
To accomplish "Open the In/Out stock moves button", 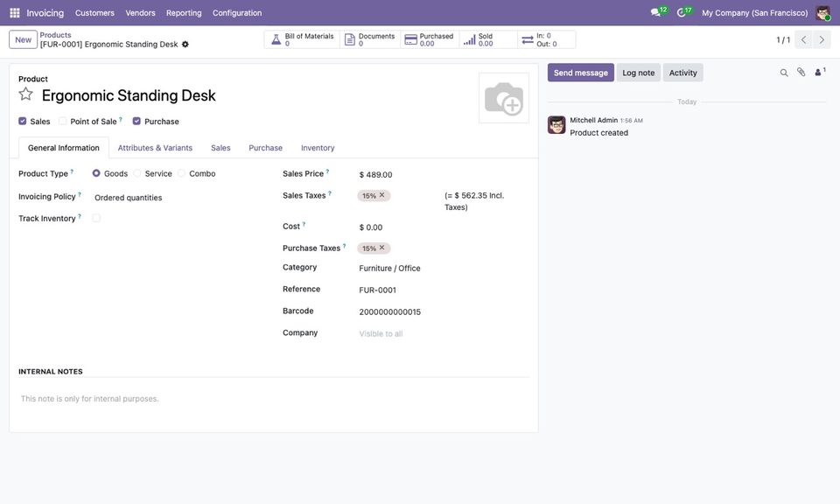I will [546, 39].
